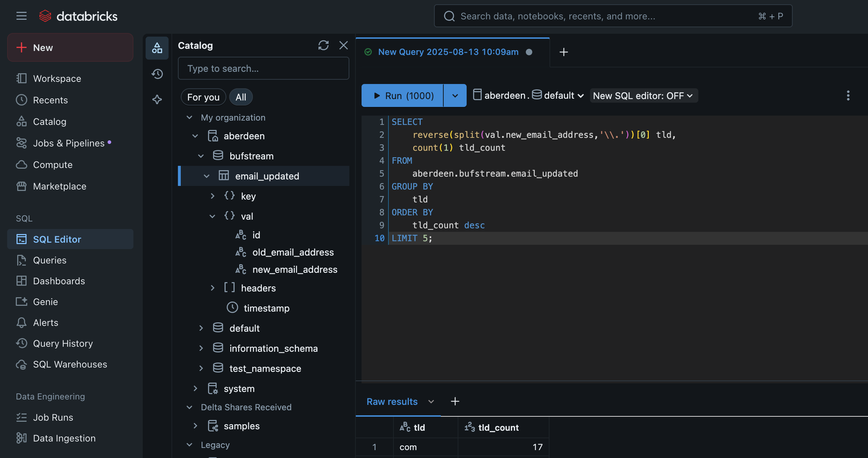868x458 pixels.
Task: Close the Catalog panel with the X
Action: tap(343, 45)
